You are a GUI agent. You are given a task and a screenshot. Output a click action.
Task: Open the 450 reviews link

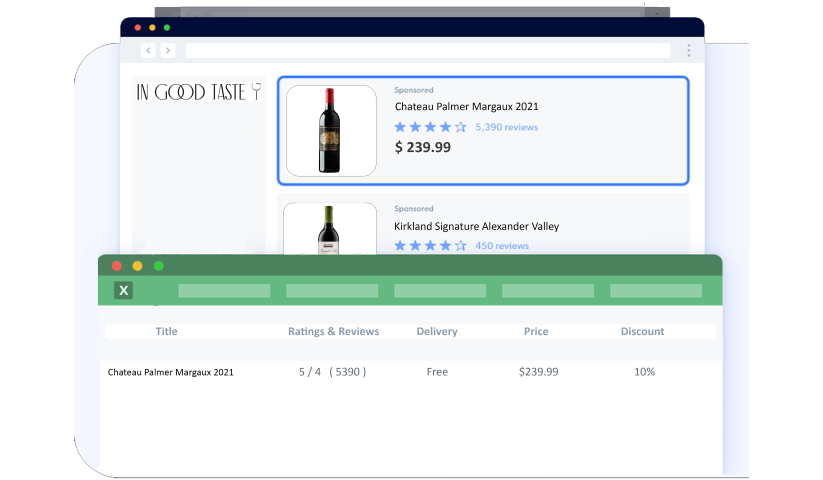[x=502, y=246]
